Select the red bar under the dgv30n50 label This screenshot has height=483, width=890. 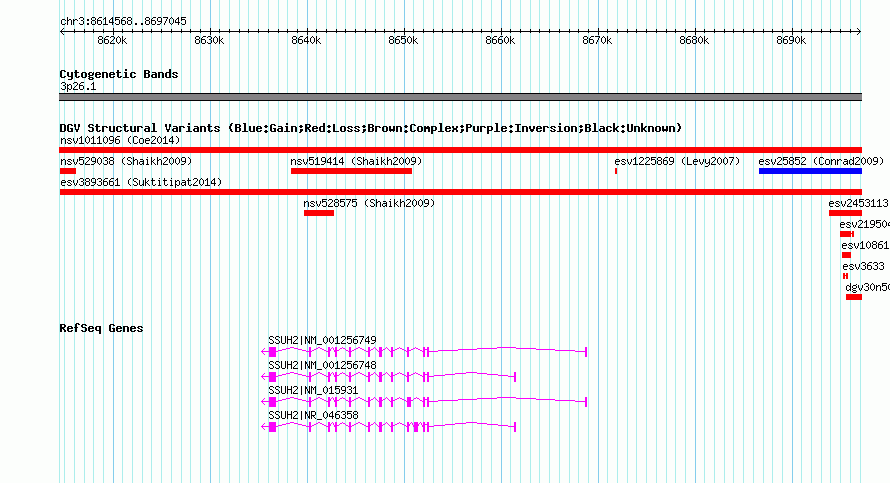coord(854,297)
